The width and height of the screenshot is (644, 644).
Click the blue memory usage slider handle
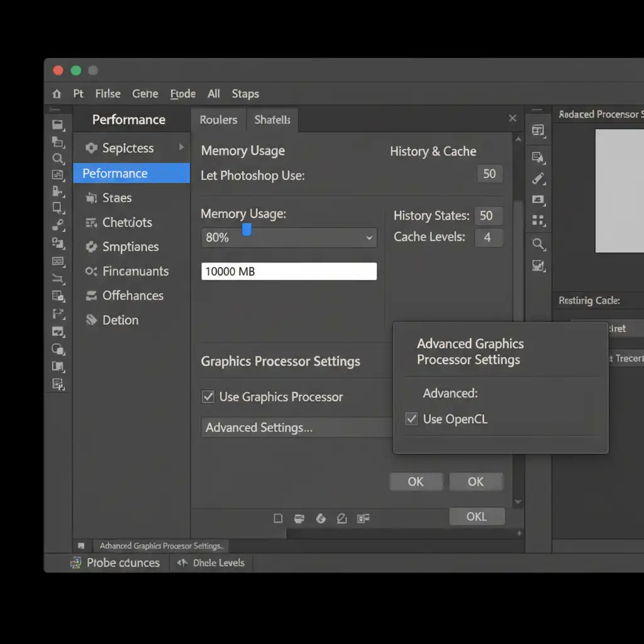pos(247,230)
